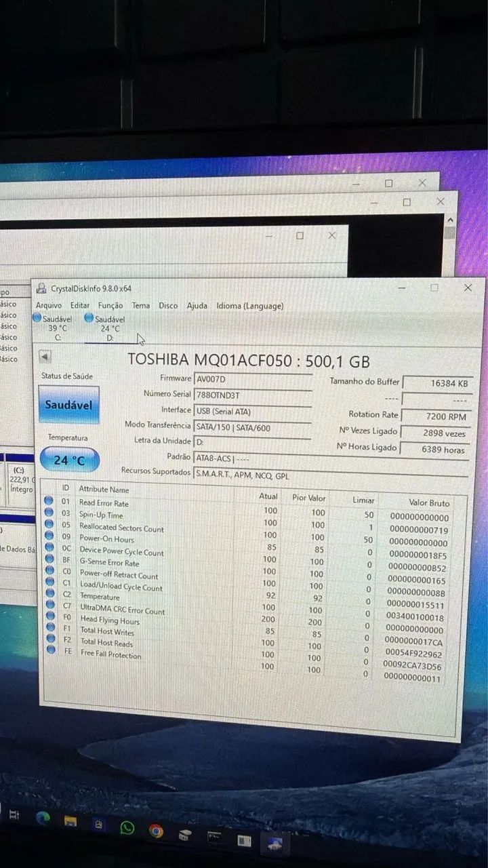Open the command prompt taskbar icon
The width and height of the screenshot is (488, 868).
point(214,837)
